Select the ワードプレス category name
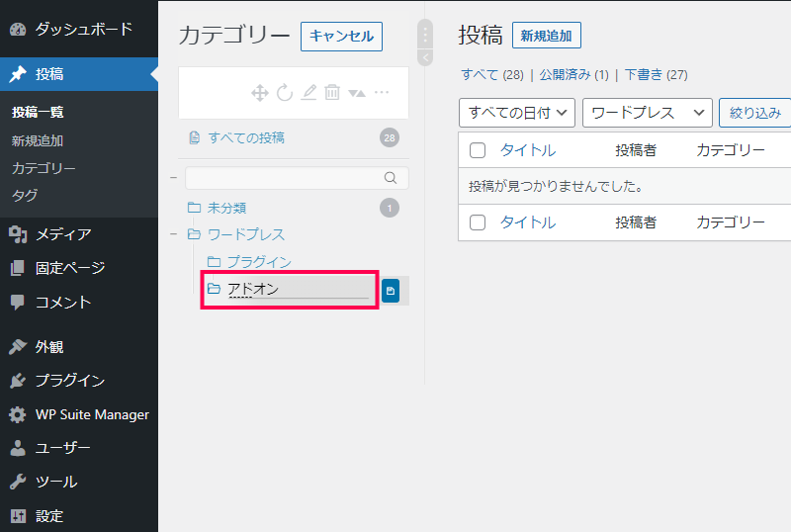 [x=246, y=234]
